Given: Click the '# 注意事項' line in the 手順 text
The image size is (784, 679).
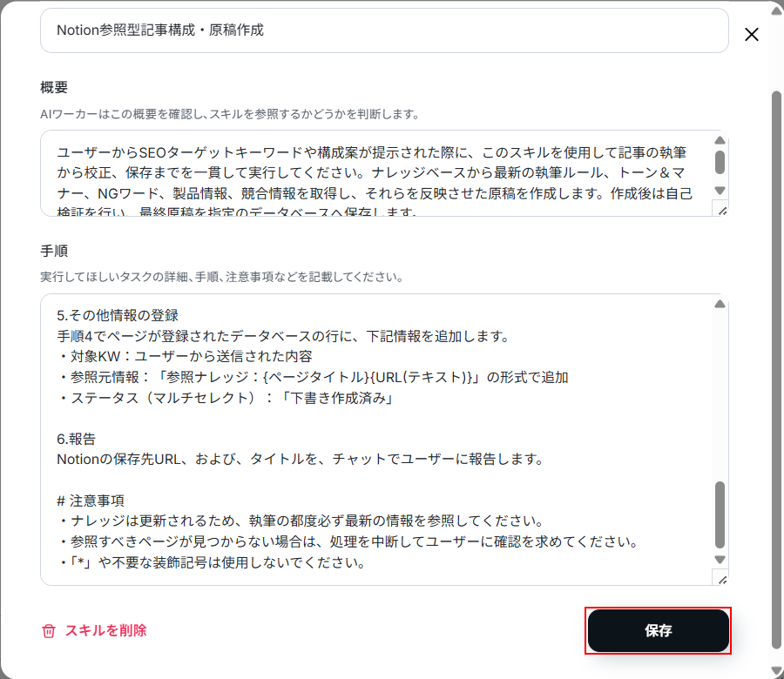Looking at the screenshot, I should 91,501.
